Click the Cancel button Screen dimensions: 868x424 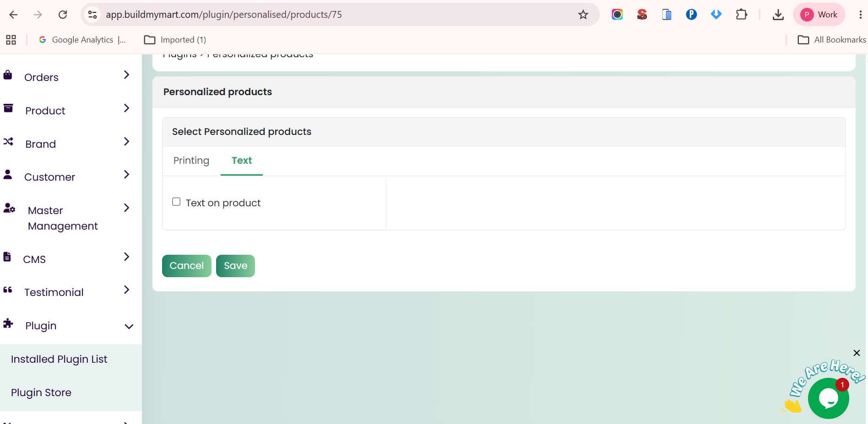pyautogui.click(x=187, y=266)
